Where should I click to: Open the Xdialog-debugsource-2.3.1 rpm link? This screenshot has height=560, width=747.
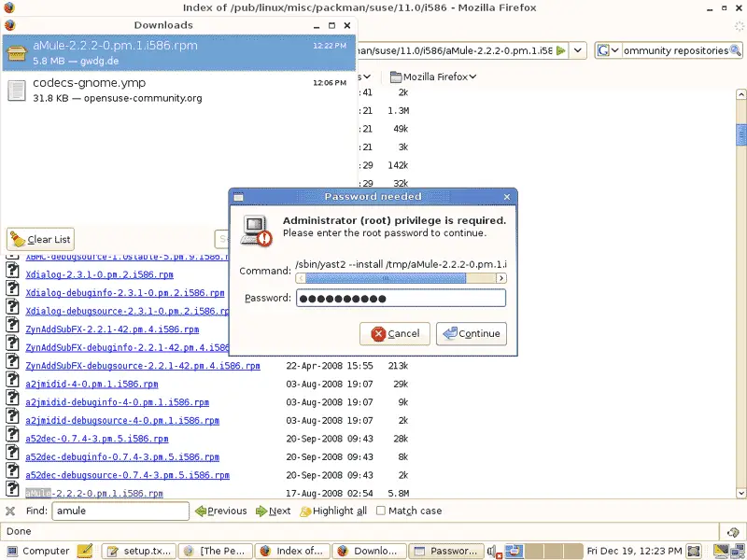tap(127, 312)
